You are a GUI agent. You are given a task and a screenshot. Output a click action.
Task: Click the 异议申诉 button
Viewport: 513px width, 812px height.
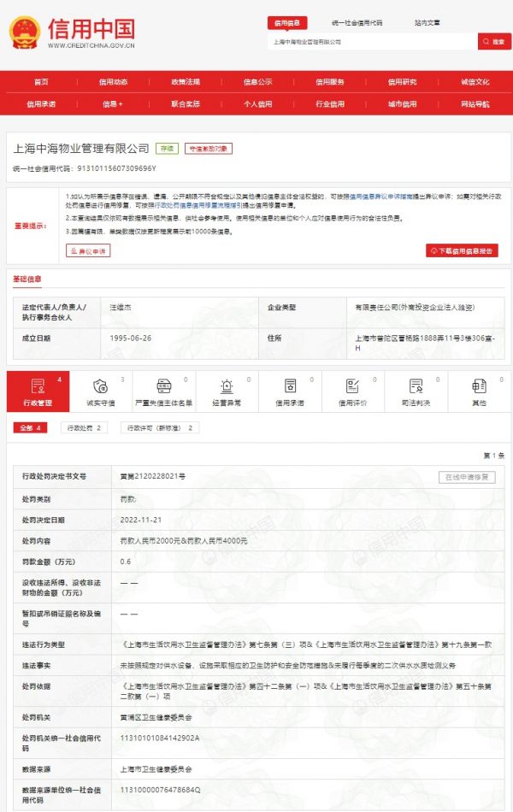(x=88, y=251)
